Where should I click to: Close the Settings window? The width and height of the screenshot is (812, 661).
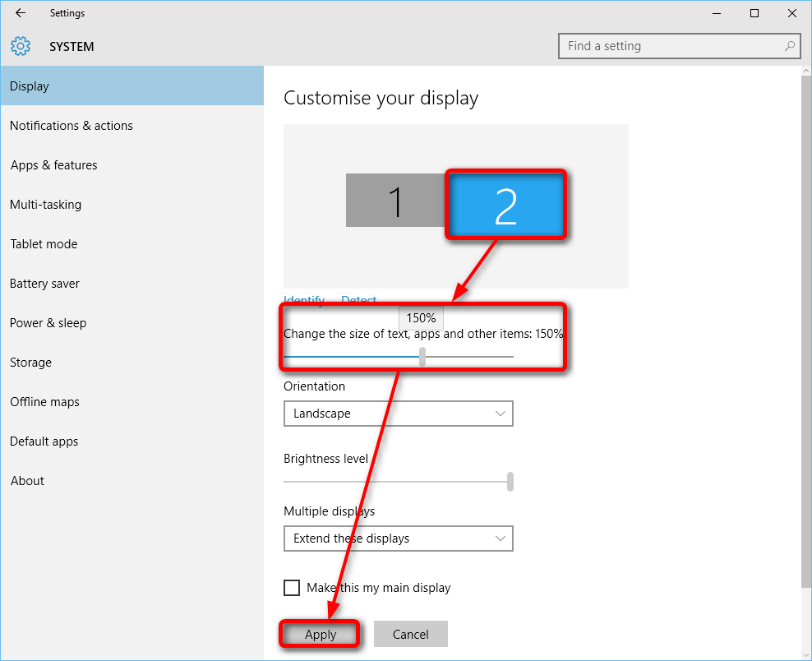791,13
